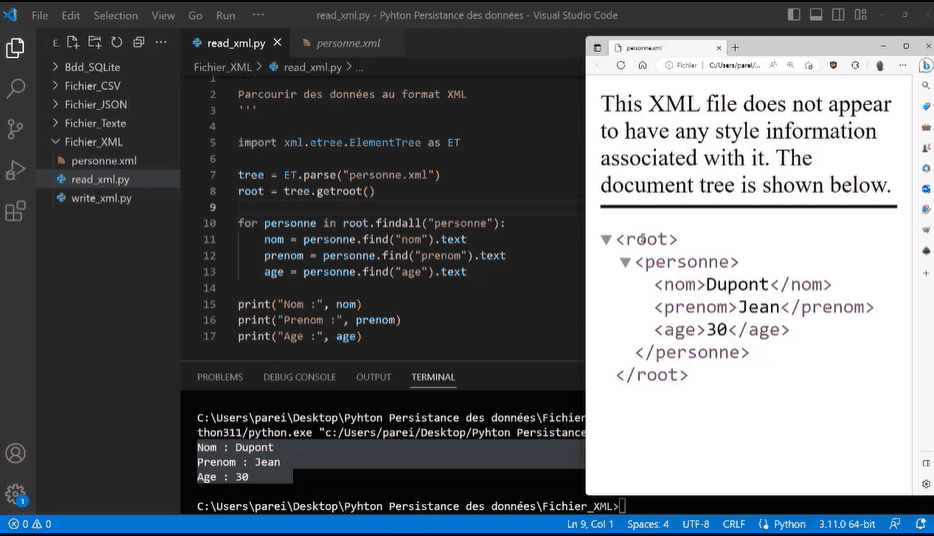
Task: Collapse all folders in Explorer
Action: tap(139, 42)
